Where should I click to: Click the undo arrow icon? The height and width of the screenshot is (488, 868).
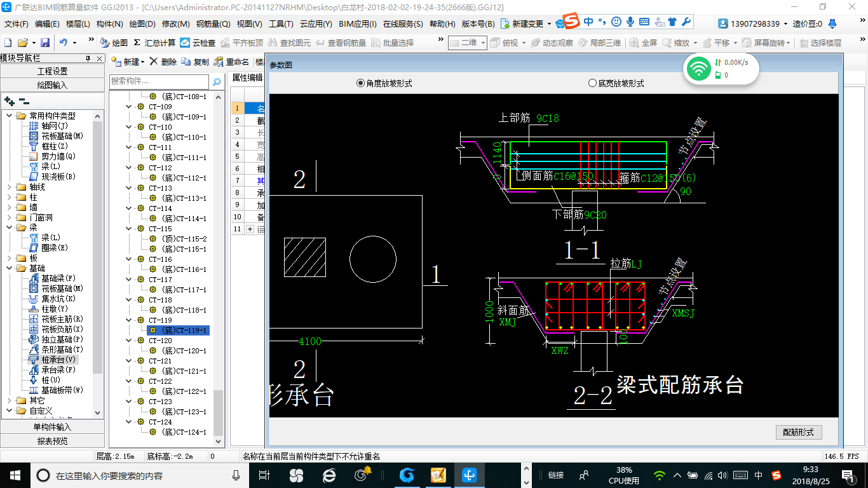tap(64, 43)
